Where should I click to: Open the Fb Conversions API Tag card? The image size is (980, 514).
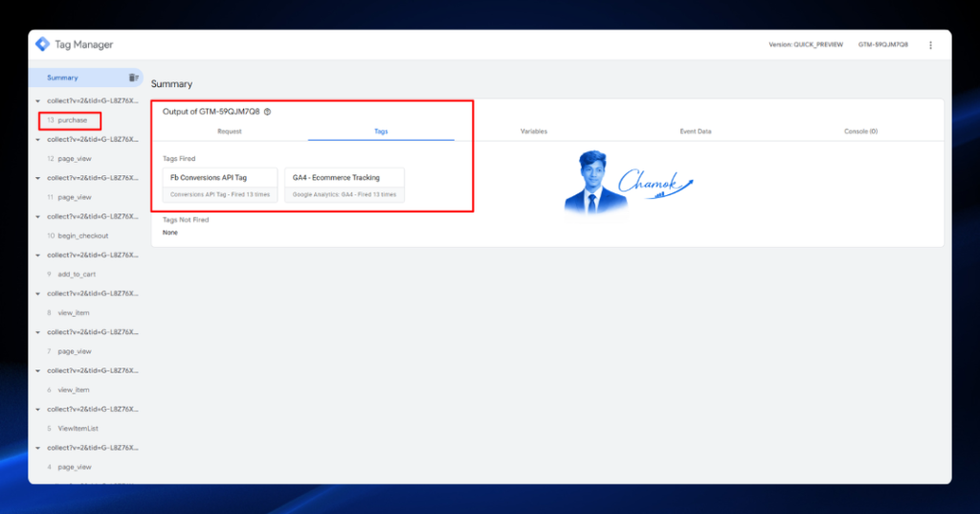(x=220, y=185)
